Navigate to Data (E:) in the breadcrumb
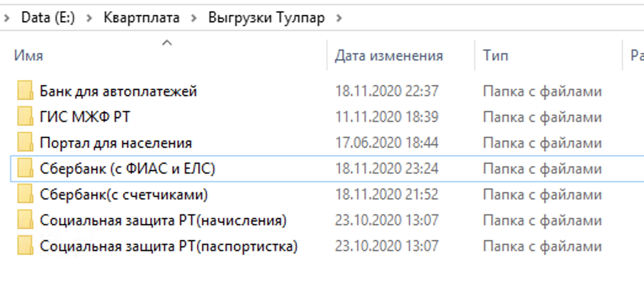 click(x=48, y=18)
